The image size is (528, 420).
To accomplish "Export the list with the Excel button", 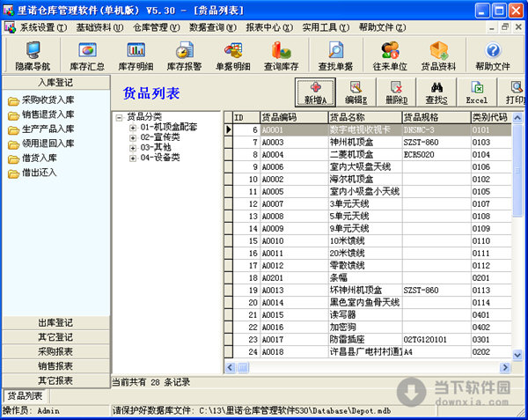I will [476, 92].
